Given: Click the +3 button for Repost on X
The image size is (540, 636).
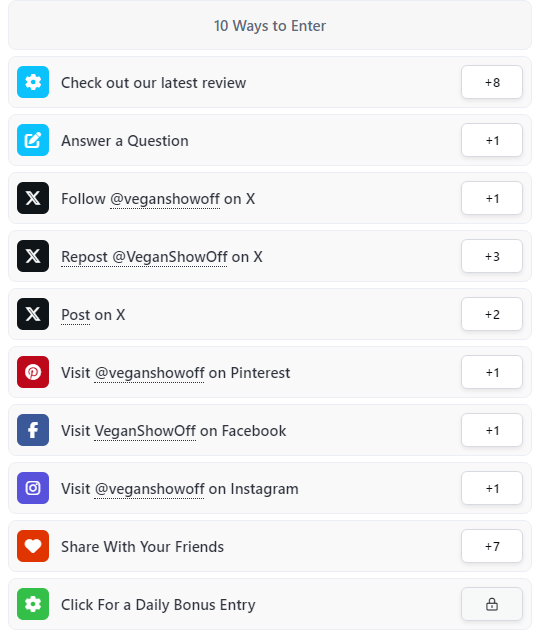Looking at the screenshot, I should pos(492,256).
